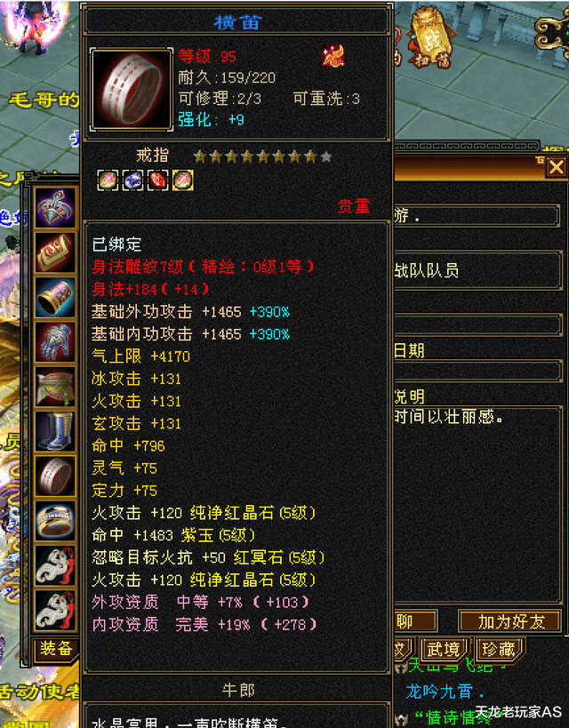Close the player info panel

(x=556, y=167)
